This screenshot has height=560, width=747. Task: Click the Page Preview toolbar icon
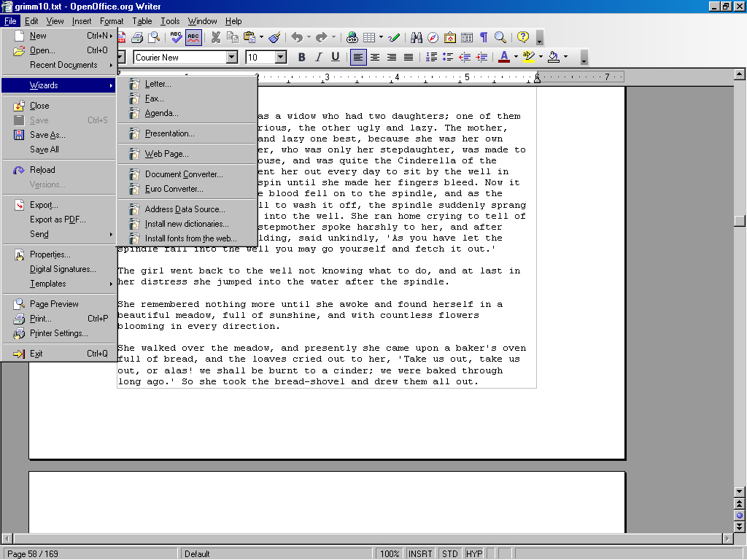(x=154, y=37)
